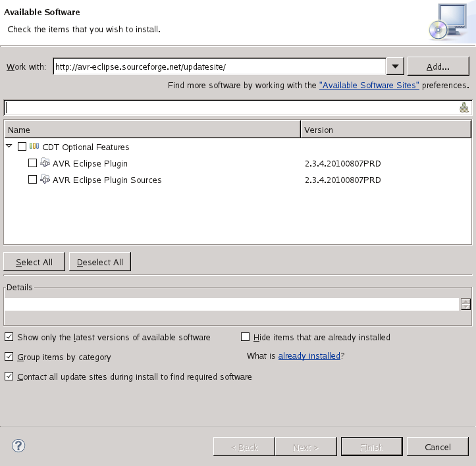
Task: Open the already installed link
Action: point(309,356)
